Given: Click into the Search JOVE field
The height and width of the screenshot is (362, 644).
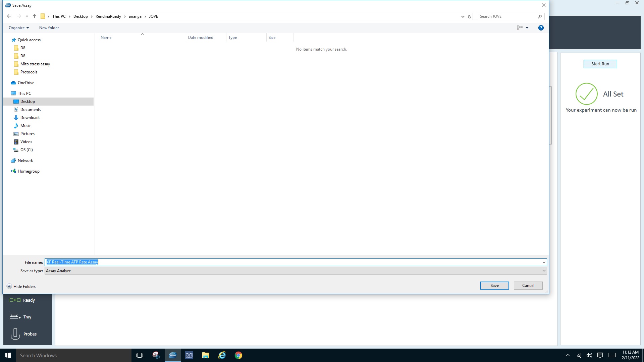Looking at the screenshot, I should point(506,16).
